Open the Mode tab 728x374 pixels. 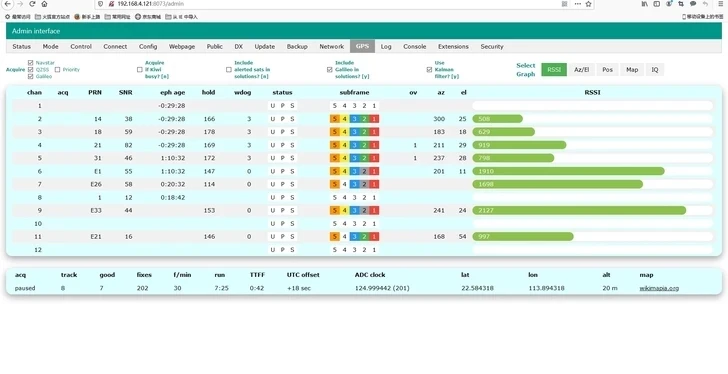(x=51, y=46)
